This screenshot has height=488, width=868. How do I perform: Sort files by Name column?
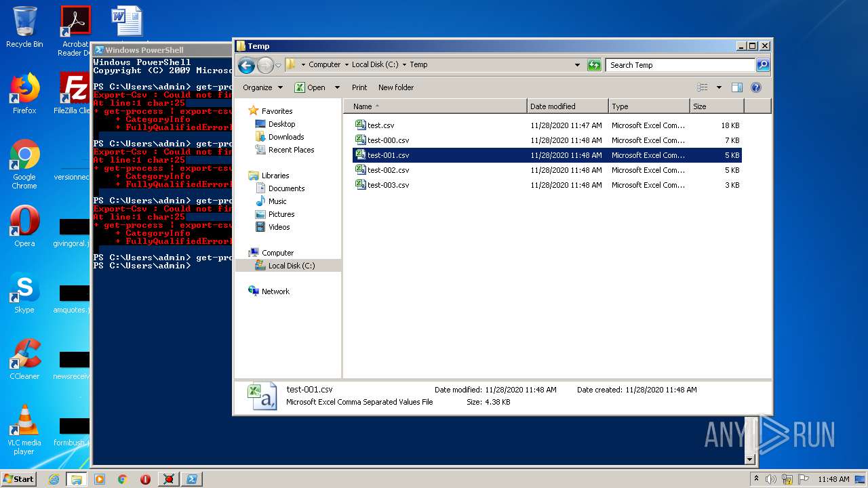click(x=435, y=106)
